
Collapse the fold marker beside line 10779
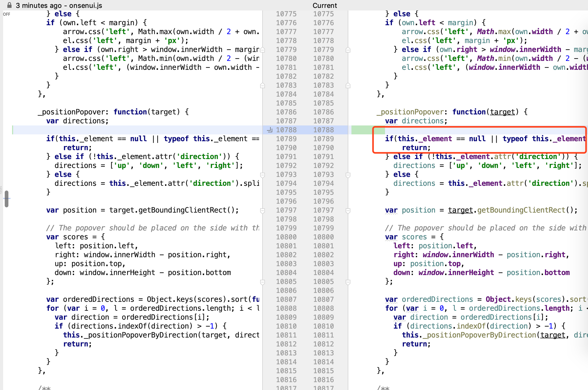pyautogui.click(x=263, y=50)
